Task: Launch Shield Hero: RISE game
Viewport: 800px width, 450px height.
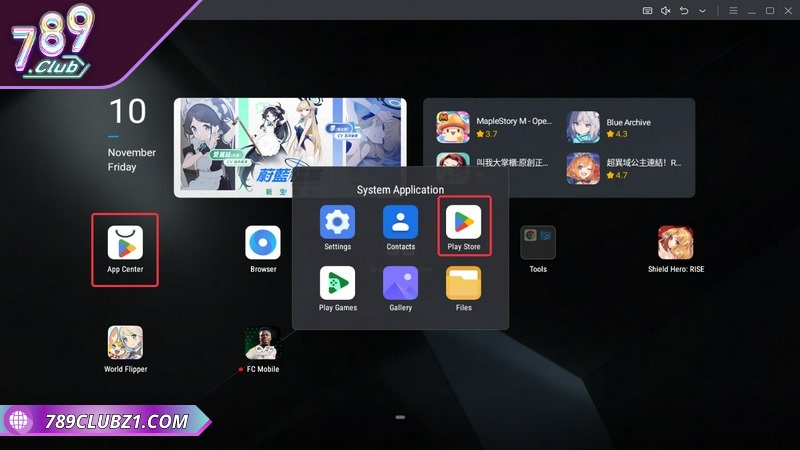Action: click(x=675, y=243)
